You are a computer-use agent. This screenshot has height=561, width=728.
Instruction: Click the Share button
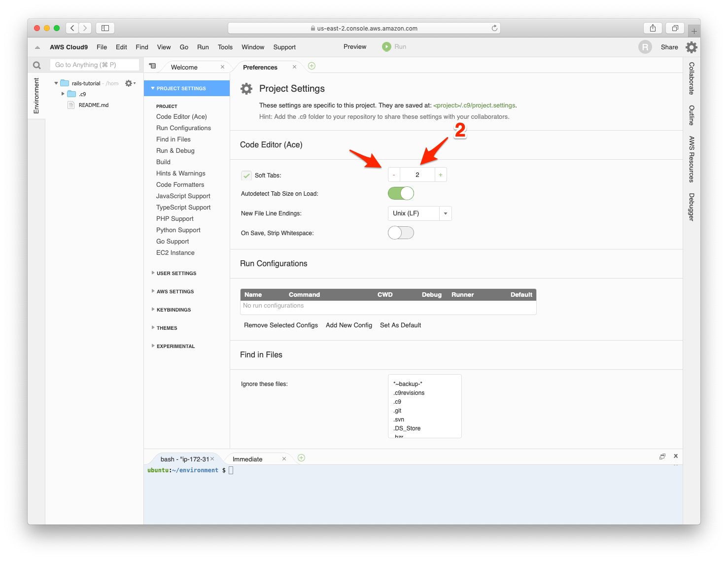tap(669, 47)
